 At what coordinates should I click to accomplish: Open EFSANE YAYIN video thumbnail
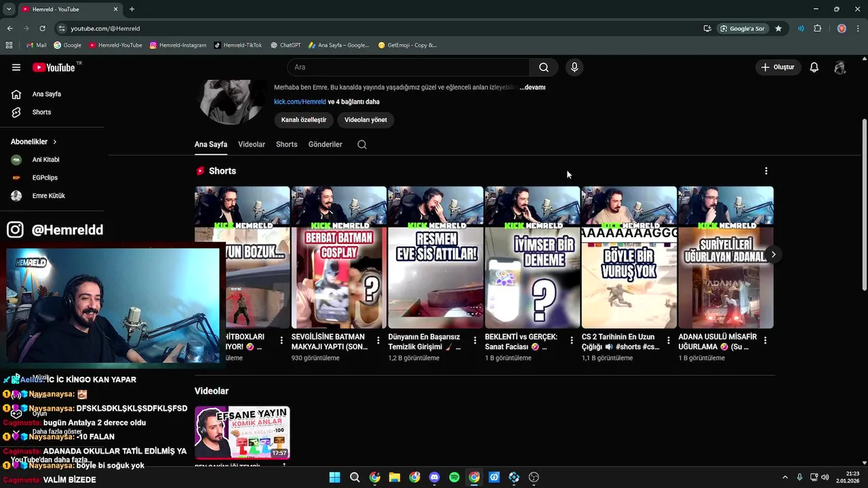point(242,432)
